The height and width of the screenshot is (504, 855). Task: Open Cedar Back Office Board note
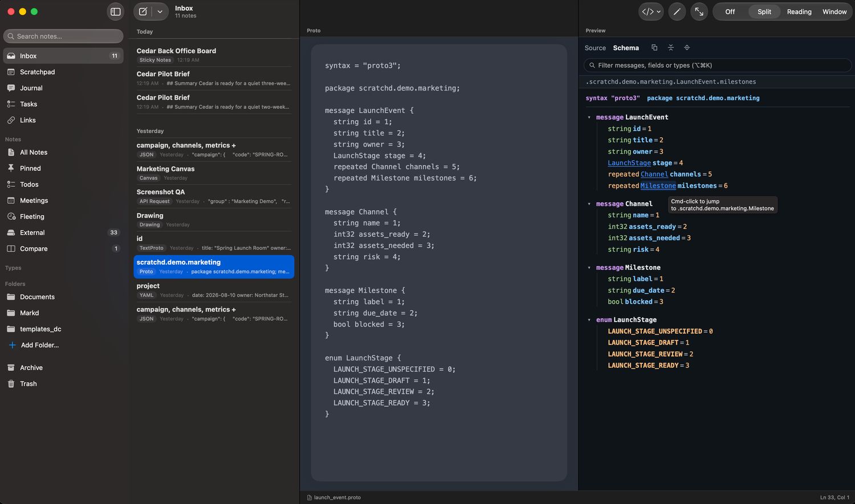pos(214,55)
